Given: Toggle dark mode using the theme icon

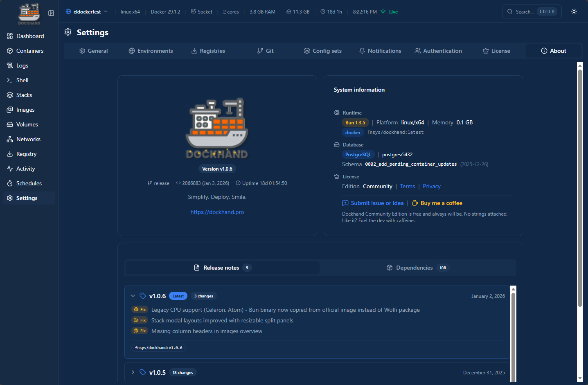Looking at the screenshot, I should click(x=574, y=11).
